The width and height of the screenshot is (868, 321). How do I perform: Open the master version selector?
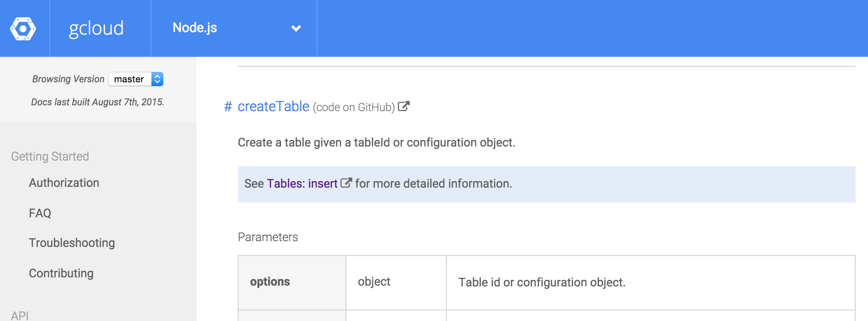pos(136,79)
